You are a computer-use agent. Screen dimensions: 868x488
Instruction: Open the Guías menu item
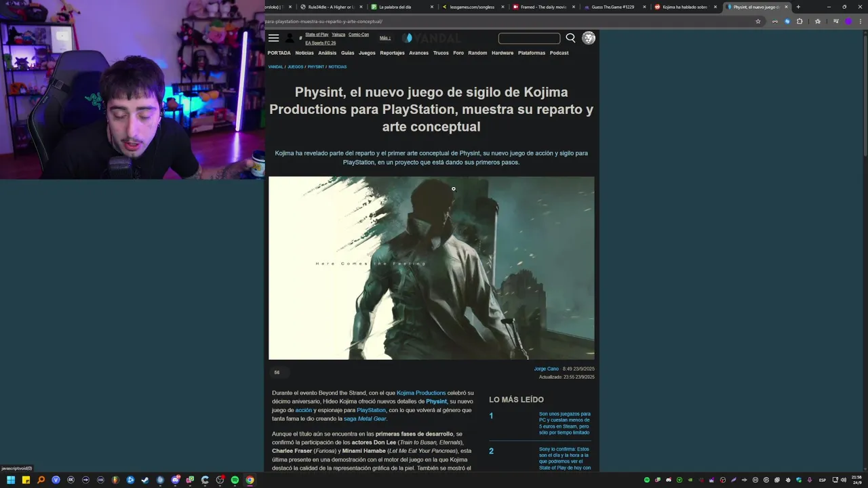pos(348,53)
